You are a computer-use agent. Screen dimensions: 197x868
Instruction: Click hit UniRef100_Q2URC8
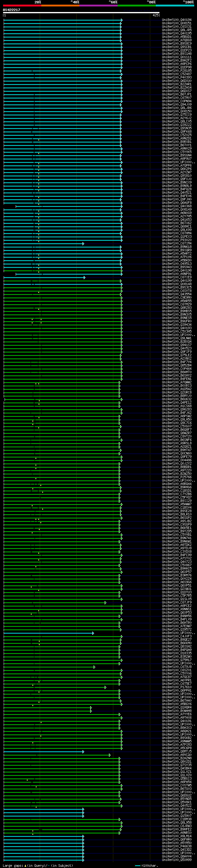177,393
